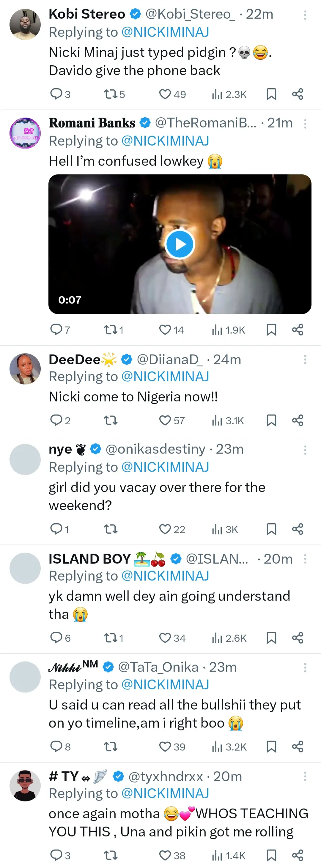The width and height of the screenshot is (321, 868).
Task: Play the 0:07 video
Action: pos(180,244)
